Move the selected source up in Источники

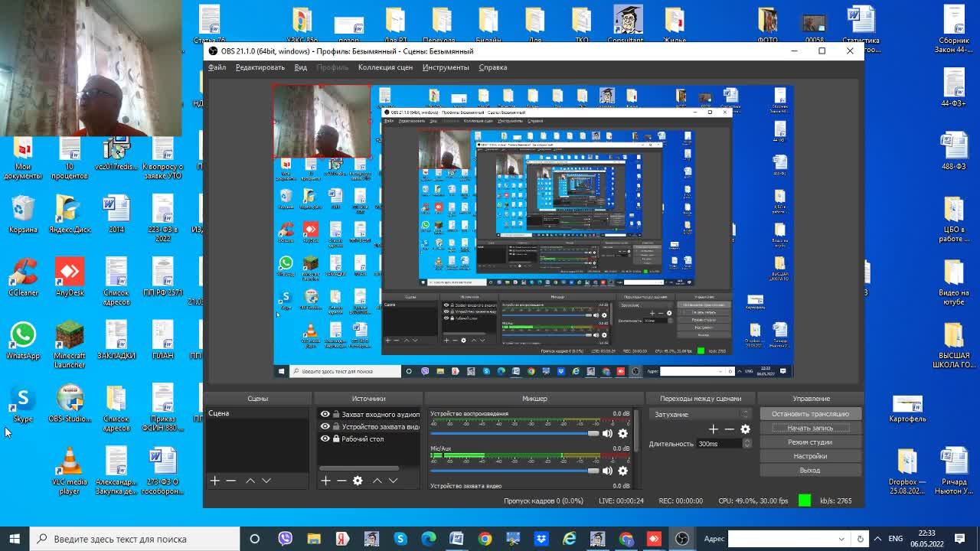click(377, 481)
